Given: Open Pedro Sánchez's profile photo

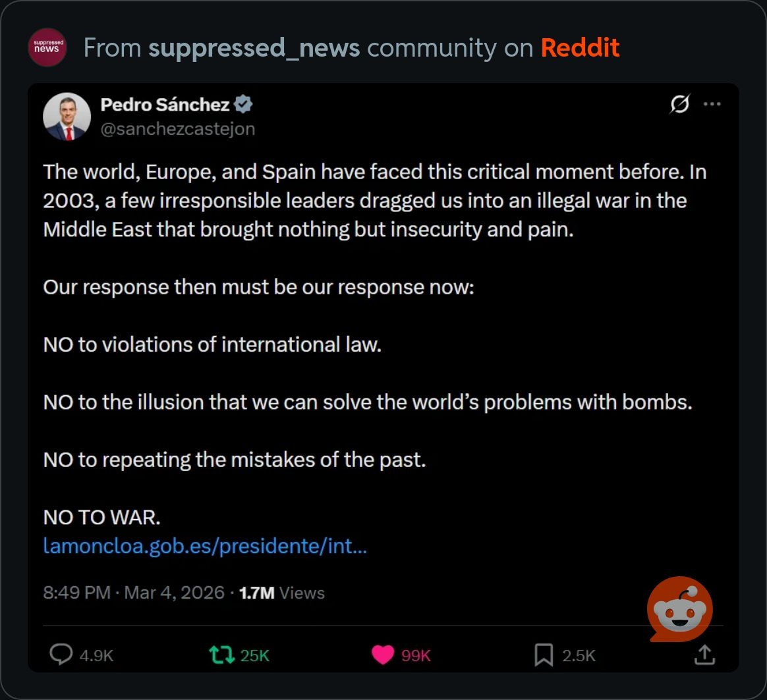Looking at the screenshot, I should coord(67,117).
